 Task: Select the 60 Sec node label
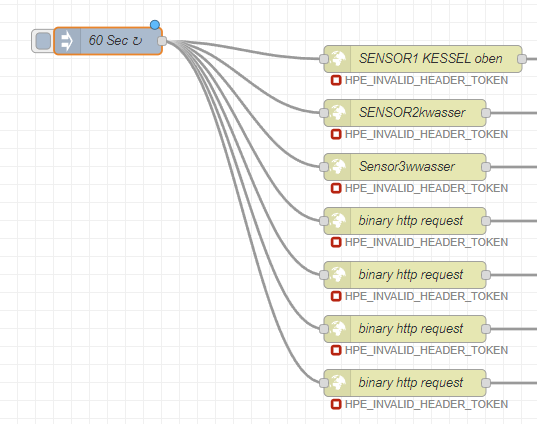click(x=115, y=40)
